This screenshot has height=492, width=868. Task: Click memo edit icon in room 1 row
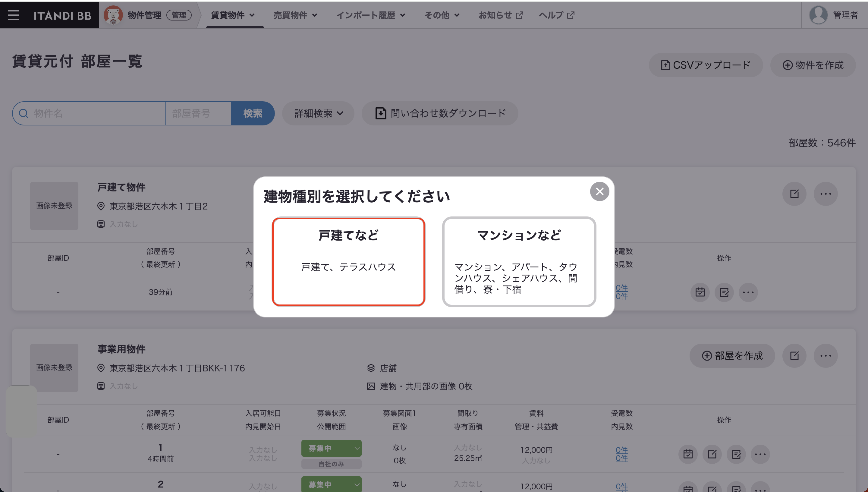pos(736,454)
